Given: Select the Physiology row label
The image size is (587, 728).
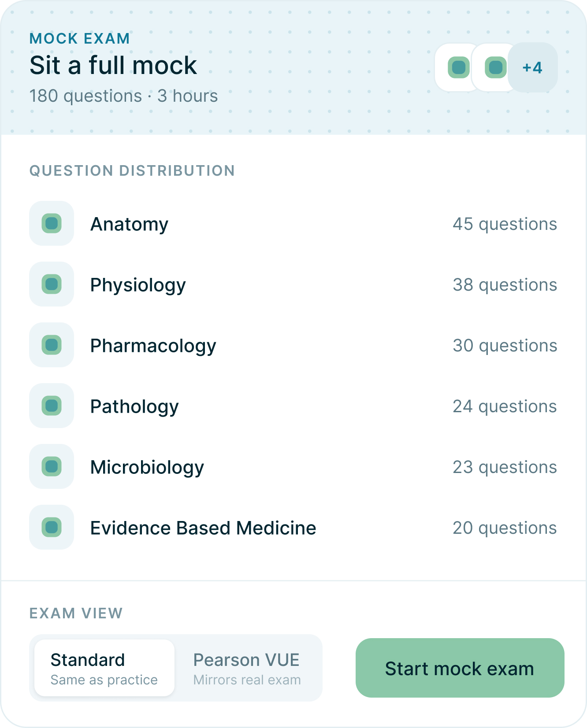Looking at the screenshot, I should tap(138, 285).
